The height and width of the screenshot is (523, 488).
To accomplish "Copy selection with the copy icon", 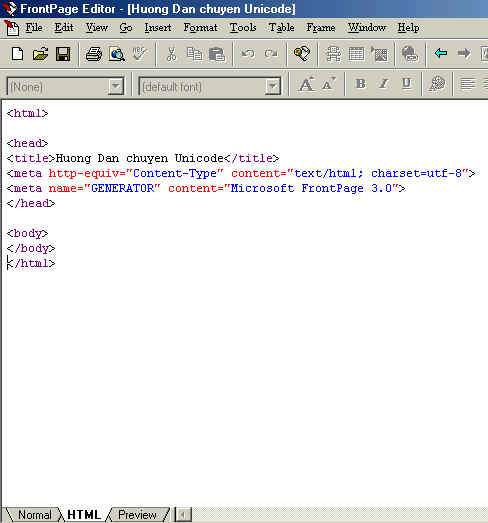I will (x=194, y=54).
